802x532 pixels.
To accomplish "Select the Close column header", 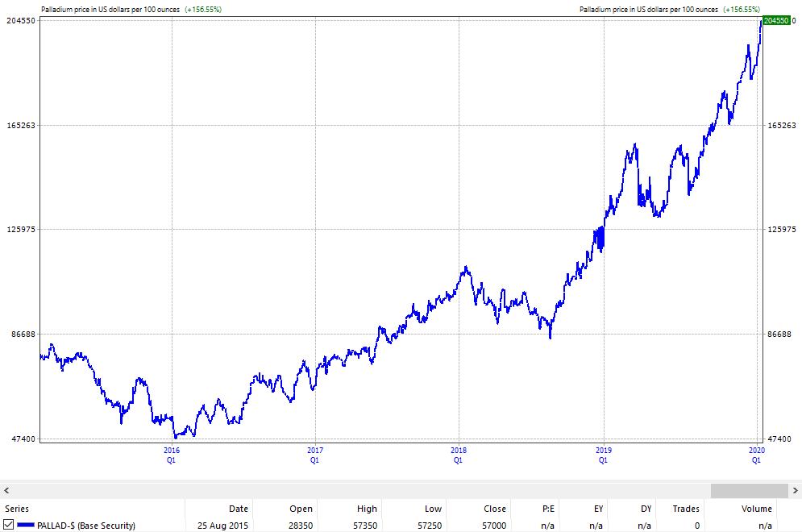I will (495, 509).
